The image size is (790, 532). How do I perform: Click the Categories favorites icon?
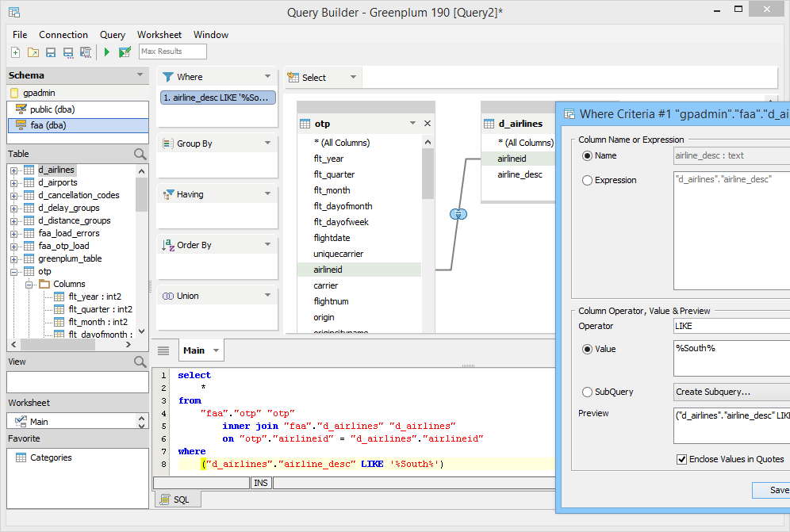(21, 457)
